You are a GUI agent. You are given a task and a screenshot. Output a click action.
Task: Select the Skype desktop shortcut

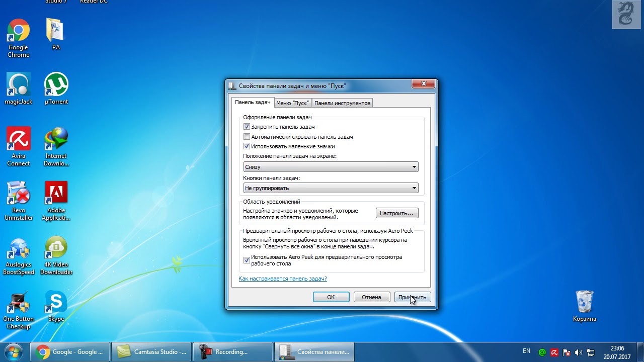pos(56,306)
